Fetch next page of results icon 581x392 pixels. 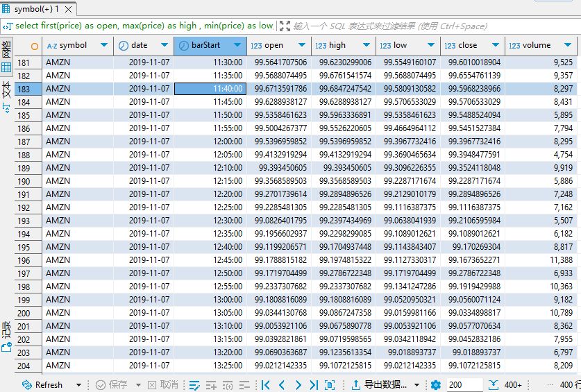pyautogui.click(x=494, y=384)
